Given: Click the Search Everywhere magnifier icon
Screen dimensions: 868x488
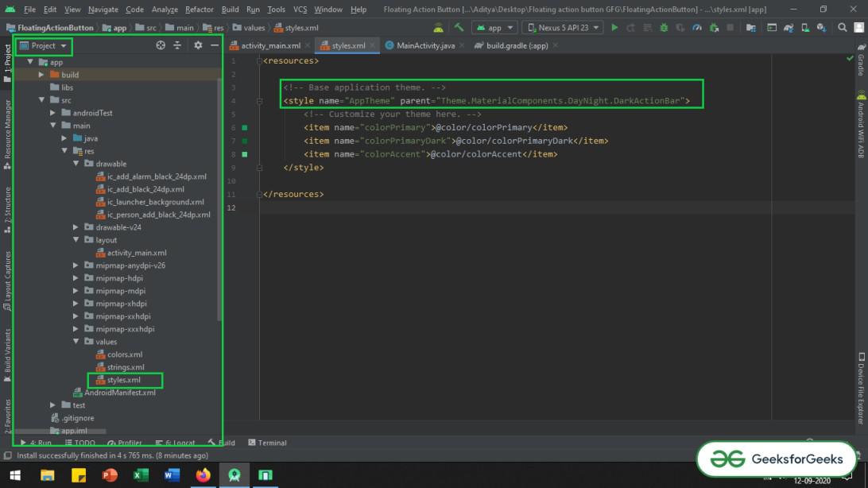Looking at the screenshot, I should tap(841, 28).
